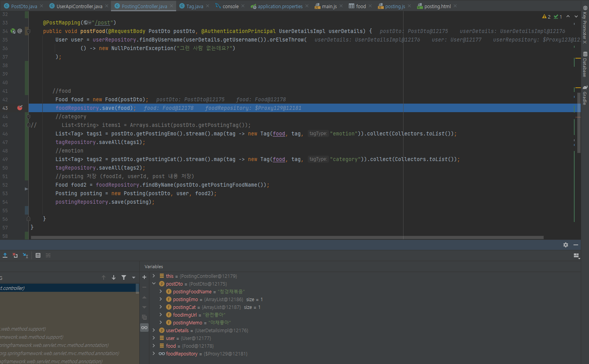Expand the postingCat ArrayList

pos(161,307)
